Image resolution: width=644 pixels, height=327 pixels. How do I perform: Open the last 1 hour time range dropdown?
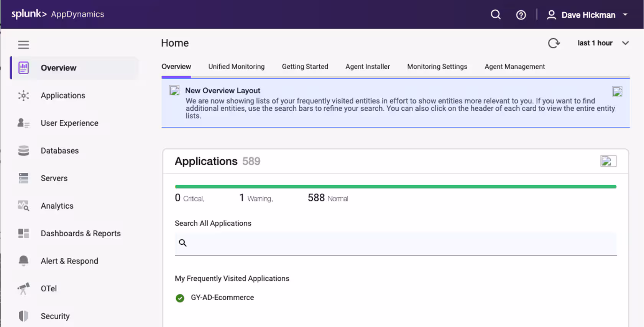(x=603, y=43)
